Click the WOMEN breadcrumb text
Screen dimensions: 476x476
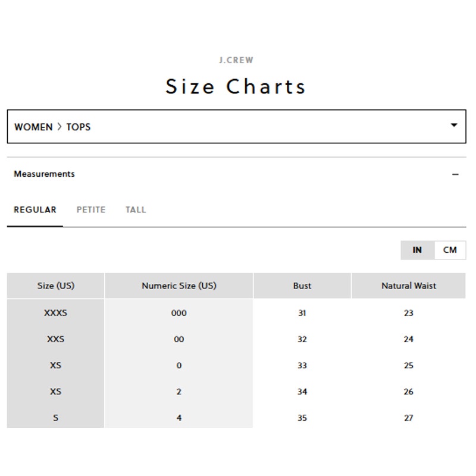[33, 127]
